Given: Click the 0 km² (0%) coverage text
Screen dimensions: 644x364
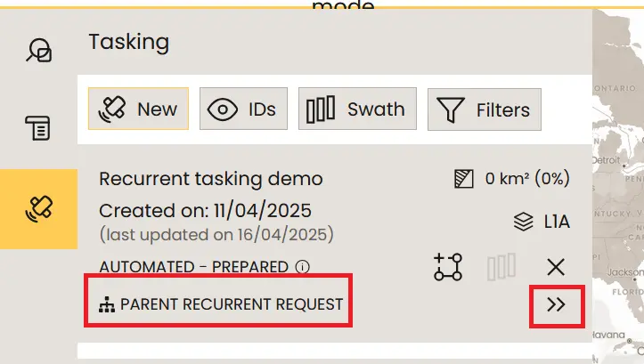Looking at the screenshot, I should (x=526, y=178).
